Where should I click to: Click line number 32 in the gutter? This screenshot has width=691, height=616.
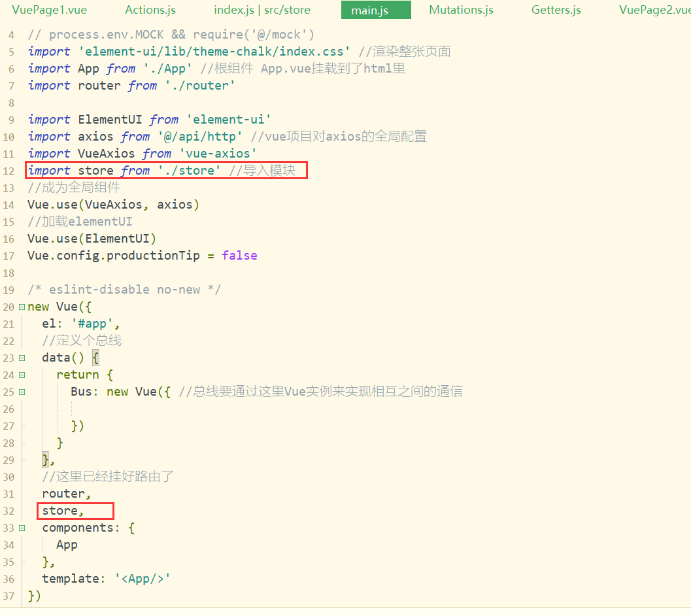(8, 511)
